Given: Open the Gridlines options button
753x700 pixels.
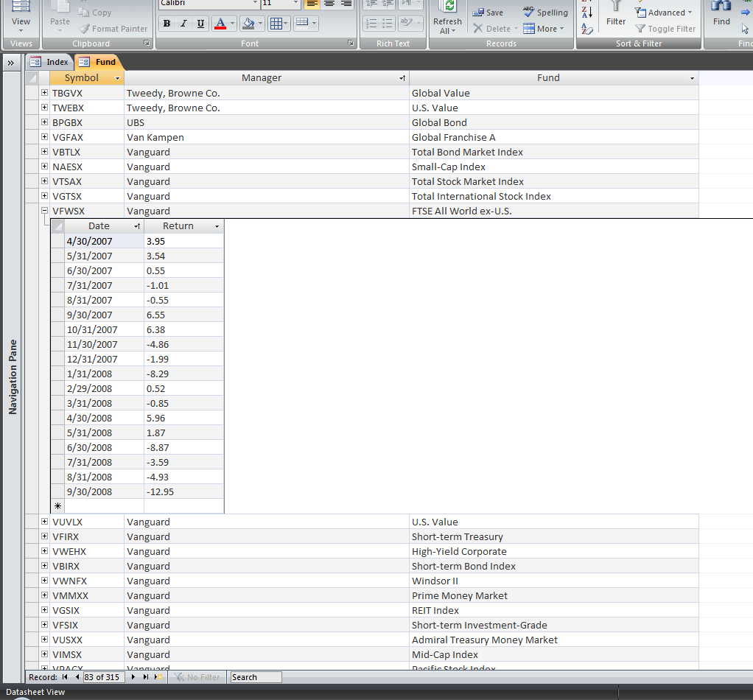Looking at the screenshot, I should tap(279, 23).
